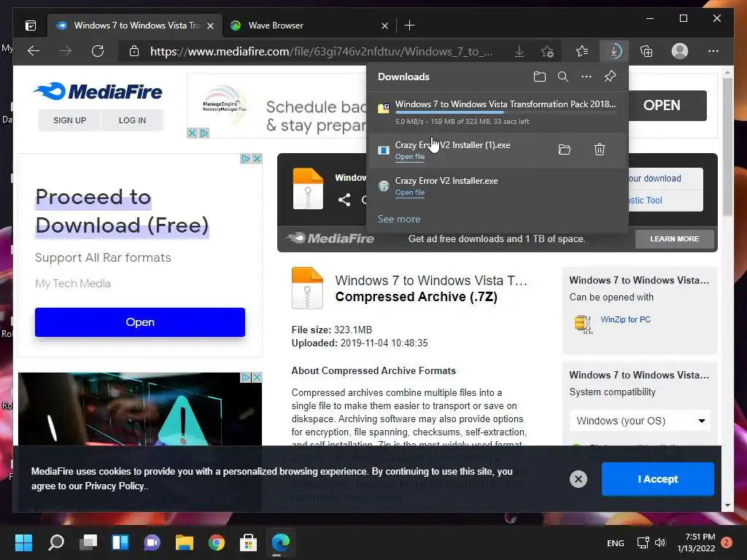Click LEARN MORE about ad free downloads

click(x=674, y=238)
